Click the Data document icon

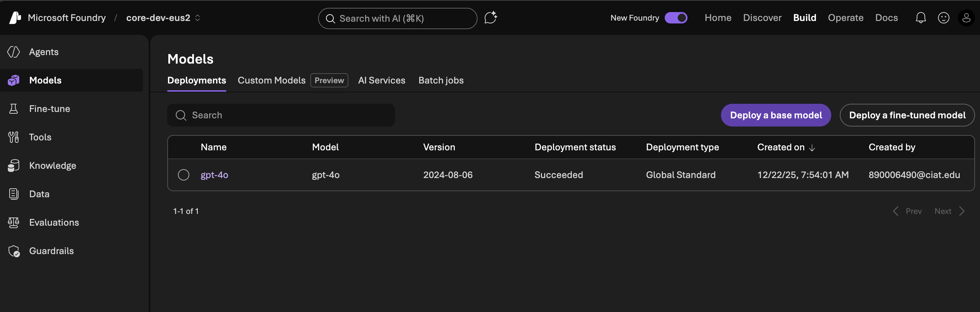click(14, 194)
